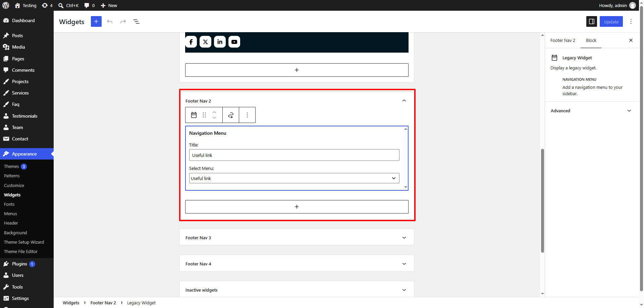Move block down with the down arrow
This screenshot has height=308, width=644.
(214, 118)
